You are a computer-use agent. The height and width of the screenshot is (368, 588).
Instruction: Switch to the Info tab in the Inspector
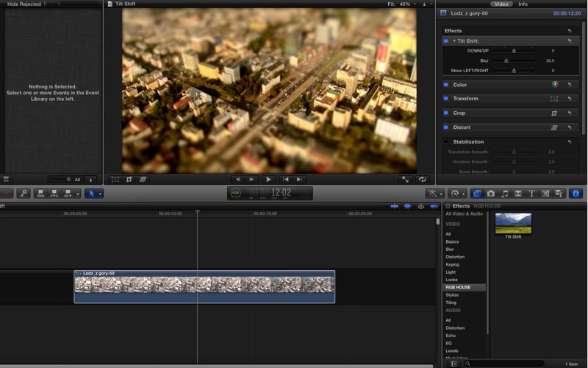[523, 4]
